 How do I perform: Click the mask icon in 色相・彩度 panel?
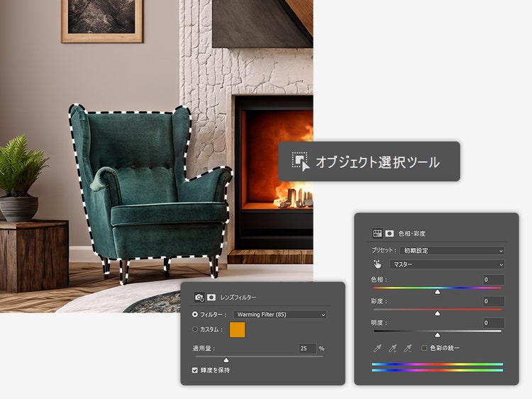(389, 233)
